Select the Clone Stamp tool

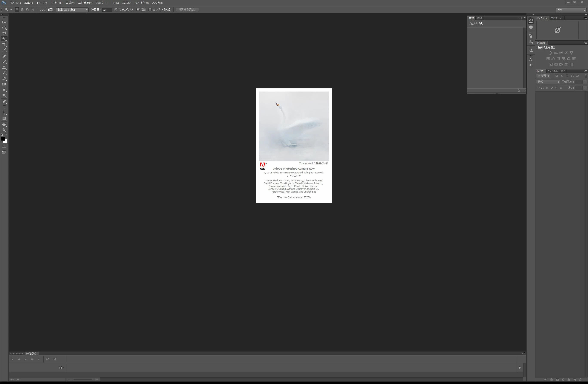click(x=4, y=67)
